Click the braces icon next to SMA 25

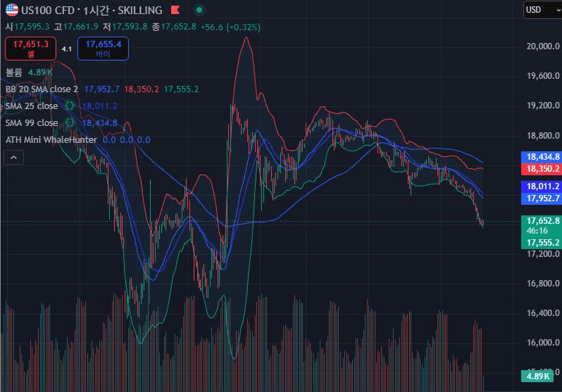70,106
